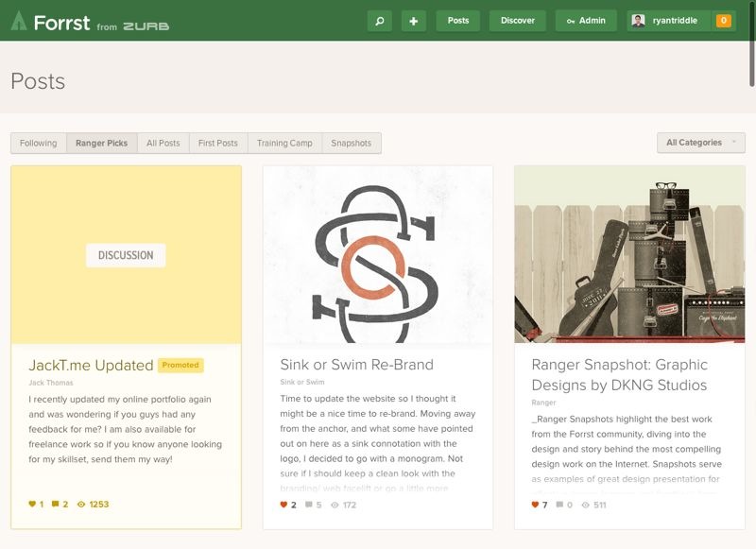The width and height of the screenshot is (756, 549).
Task: Visit author Jack Thomas's profile link
Action: 51,383
